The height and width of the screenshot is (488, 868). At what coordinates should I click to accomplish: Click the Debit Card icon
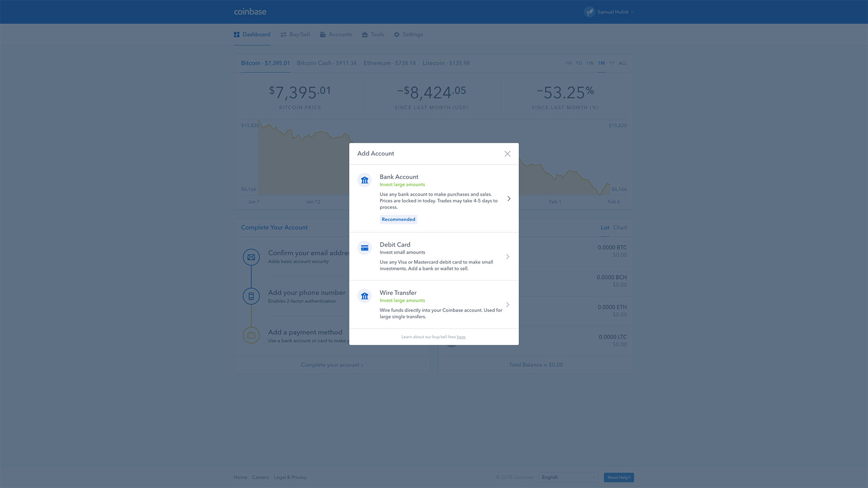pos(364,248)
